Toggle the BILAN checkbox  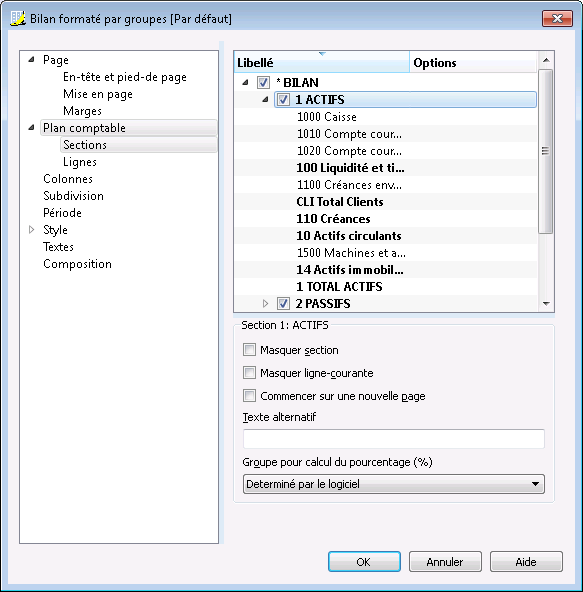(x=263, y=83)
